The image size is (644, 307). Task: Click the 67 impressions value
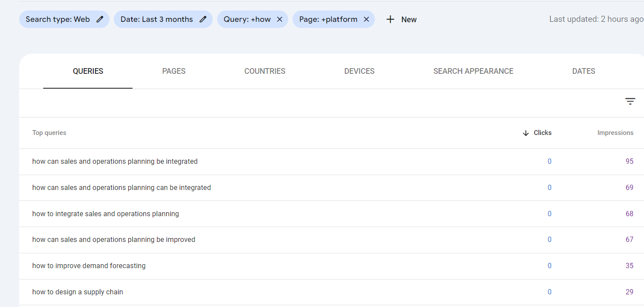tap(629, 240)
